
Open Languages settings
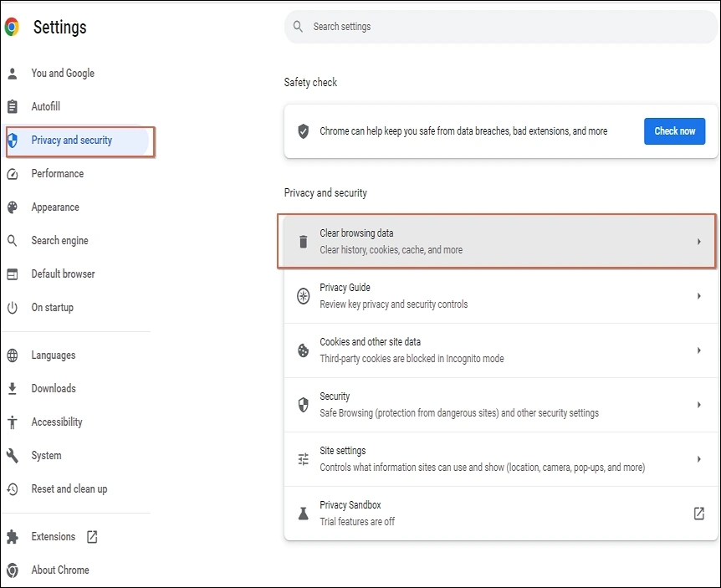54,355
